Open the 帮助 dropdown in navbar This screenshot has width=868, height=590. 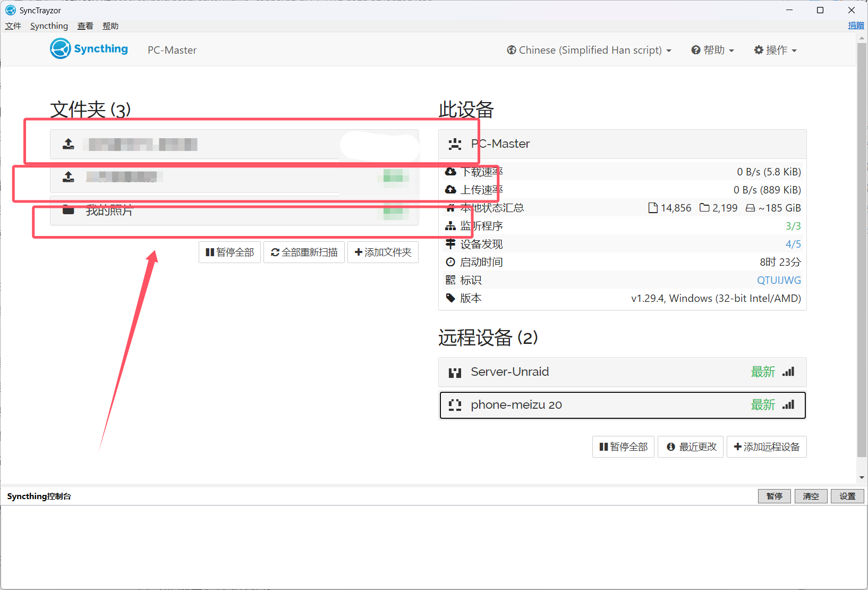click(x=712, y=50)
